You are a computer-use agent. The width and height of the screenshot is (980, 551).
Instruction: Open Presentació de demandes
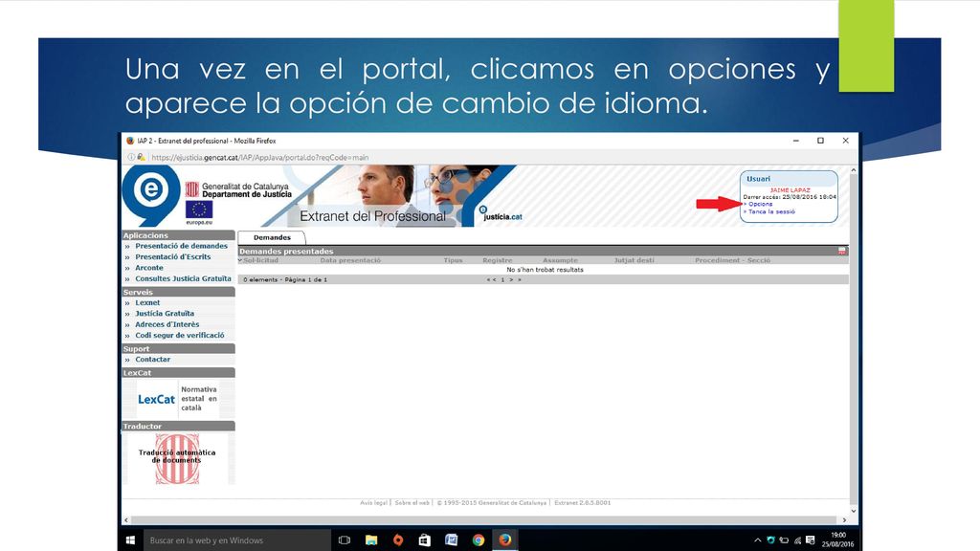181,246
